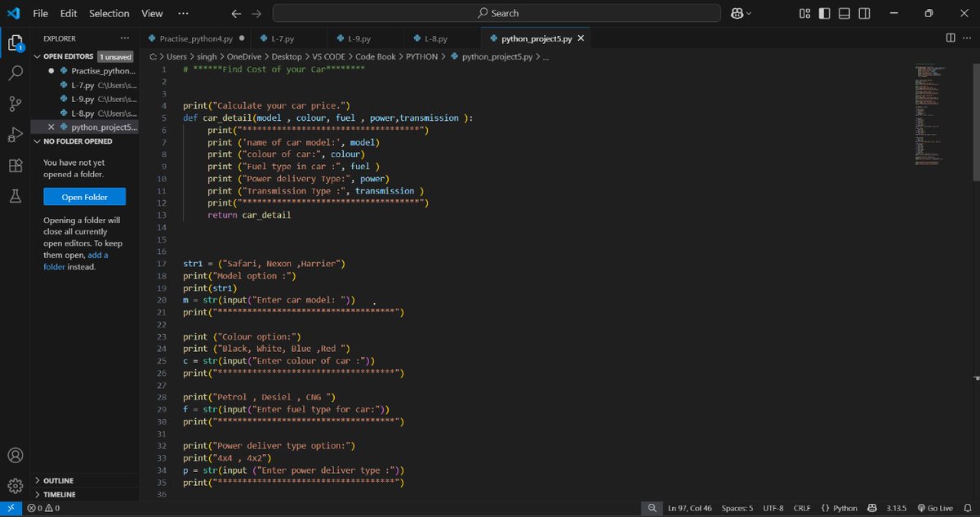Click the Go Live status button
Screen dimensions: 980x517
tap(934, 508)
